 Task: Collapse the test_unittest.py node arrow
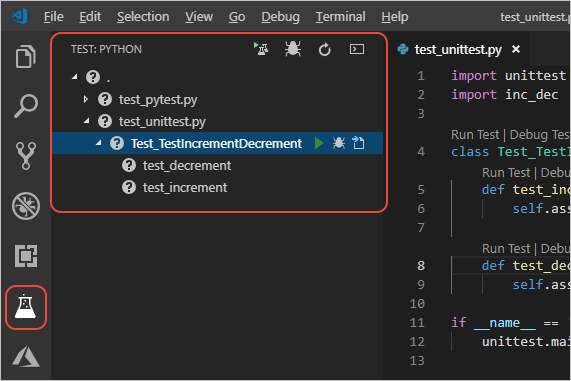[87, 121]
